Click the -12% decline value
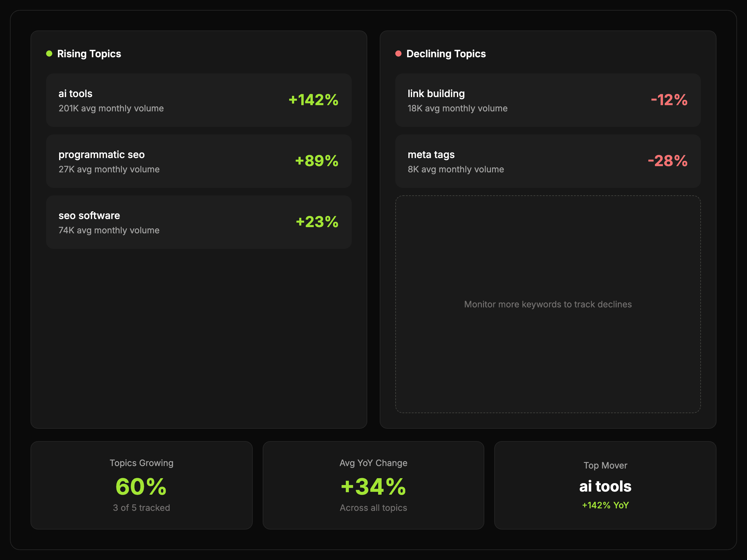Screen dimensions: 747x560 pos(669,100)
